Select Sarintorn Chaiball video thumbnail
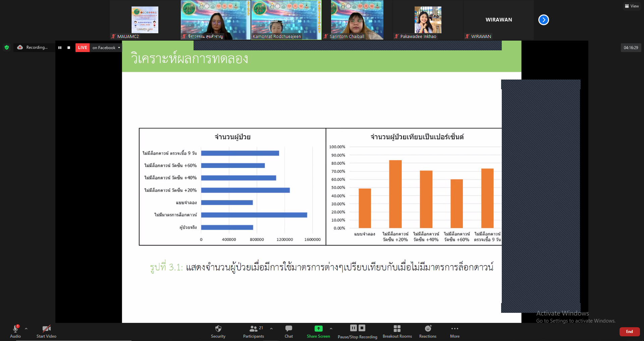 coord(357,20)
